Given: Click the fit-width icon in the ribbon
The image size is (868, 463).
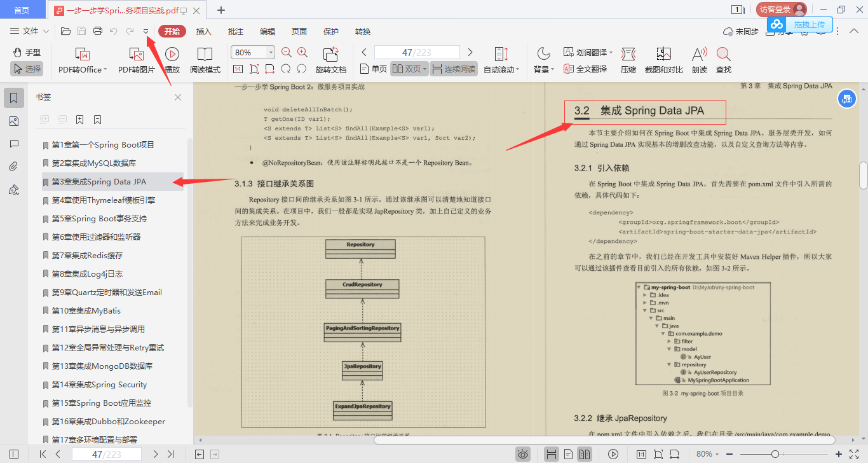Looking at the screenshot, I should pyautogui.click(x=270, y=69).
